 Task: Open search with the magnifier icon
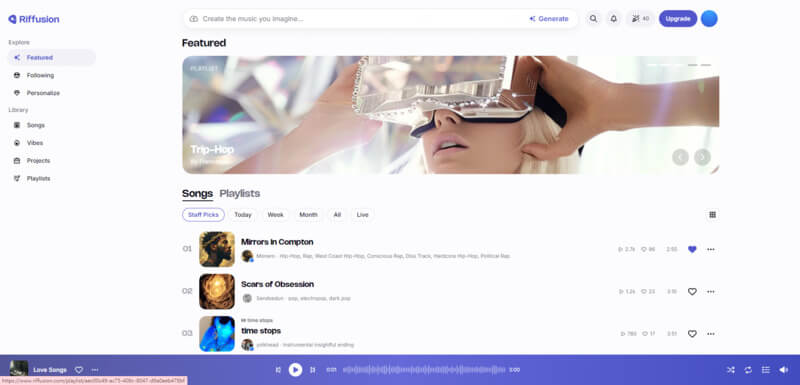(593, 19)
